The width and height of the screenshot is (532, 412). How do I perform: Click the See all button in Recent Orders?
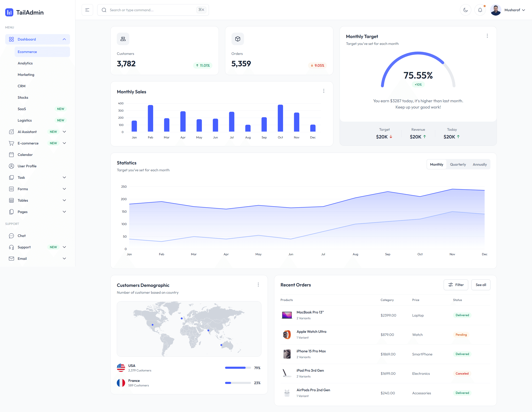point(481,285)
